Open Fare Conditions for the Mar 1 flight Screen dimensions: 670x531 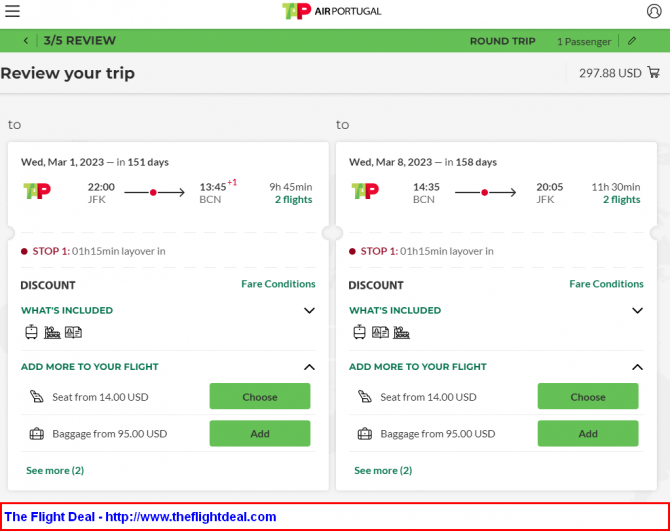(278, 284)
